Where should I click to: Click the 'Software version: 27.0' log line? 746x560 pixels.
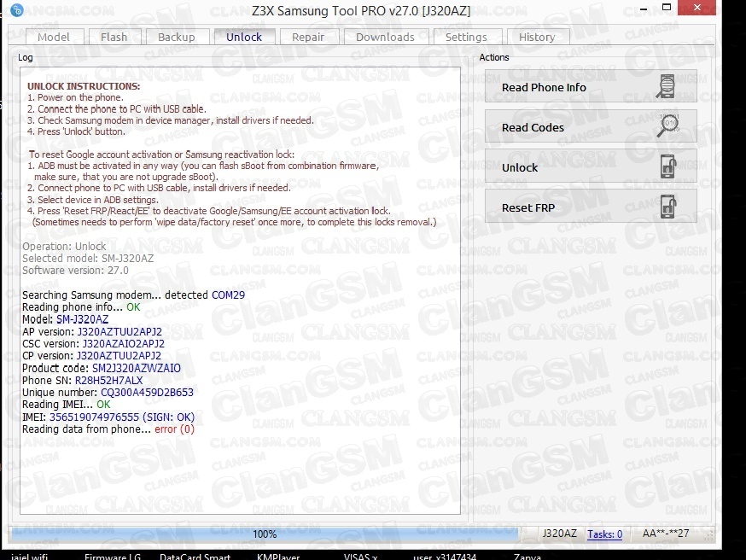[75, 271]
